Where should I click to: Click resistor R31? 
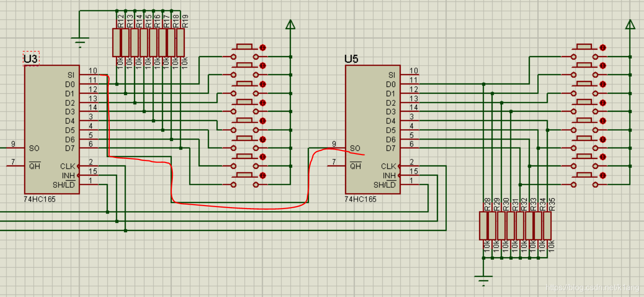click(x=511, y=225)
